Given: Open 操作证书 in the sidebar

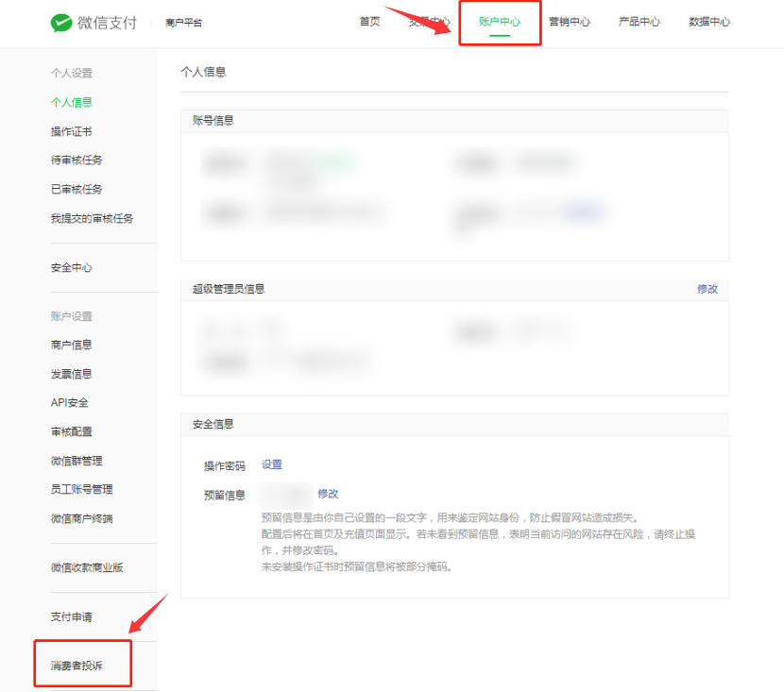Looking at the screenshot, I should point(72,131).
